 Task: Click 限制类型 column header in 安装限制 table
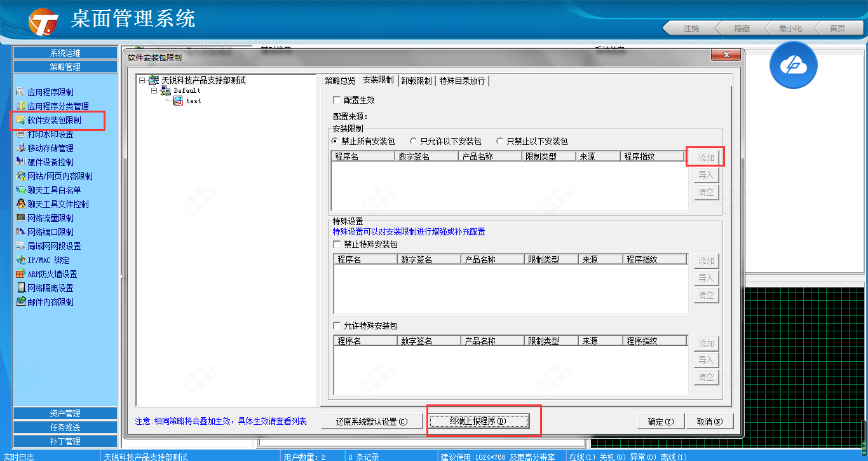click(548, 156)
